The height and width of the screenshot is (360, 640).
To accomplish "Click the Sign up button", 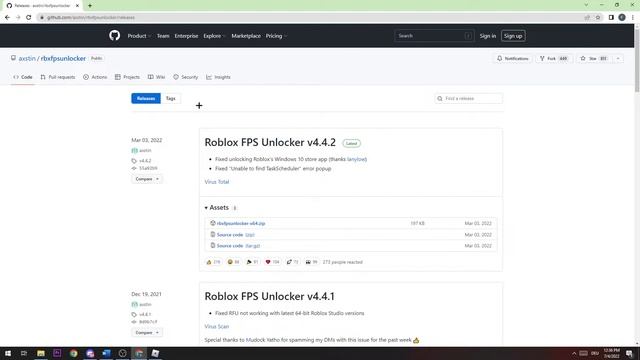I will (x=513, y=36).
